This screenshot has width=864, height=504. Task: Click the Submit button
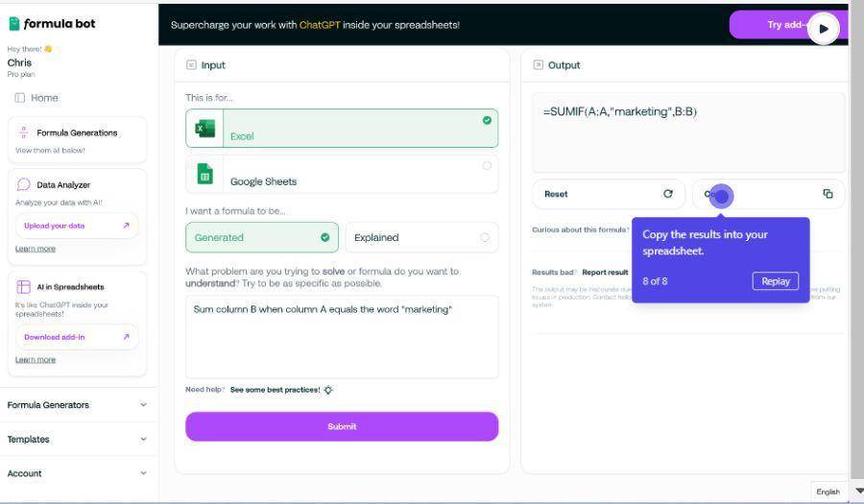pyautogui.click(x=342, y=426)
